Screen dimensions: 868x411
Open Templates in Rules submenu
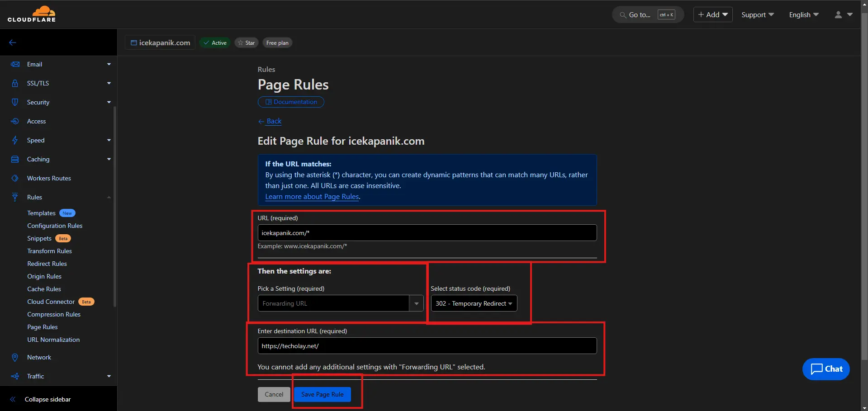pos(41,213)
